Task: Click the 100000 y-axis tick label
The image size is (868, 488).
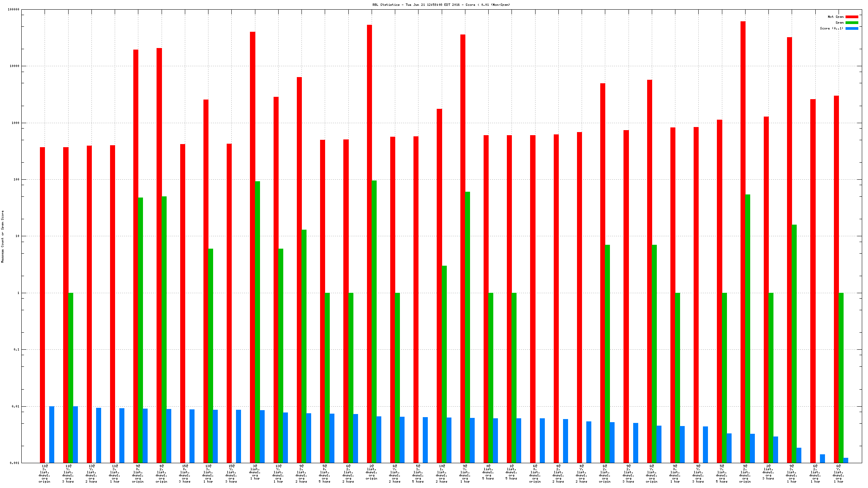Action: [14, 9]
